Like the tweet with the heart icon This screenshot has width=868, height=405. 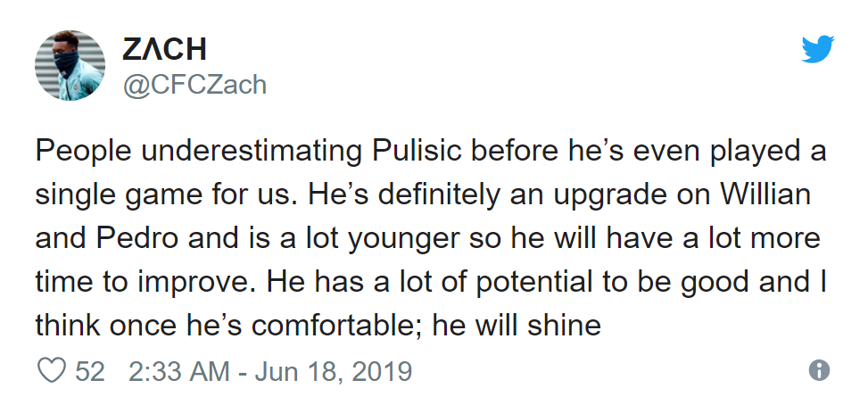click(x=54, y=371)
